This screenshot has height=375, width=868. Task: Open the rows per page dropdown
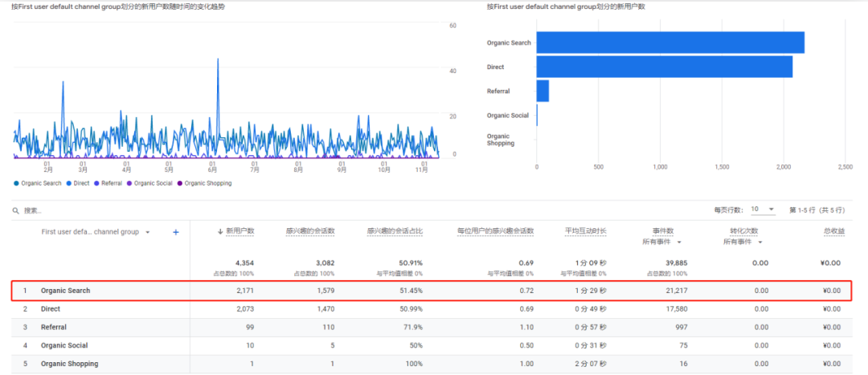coord(762,210)
